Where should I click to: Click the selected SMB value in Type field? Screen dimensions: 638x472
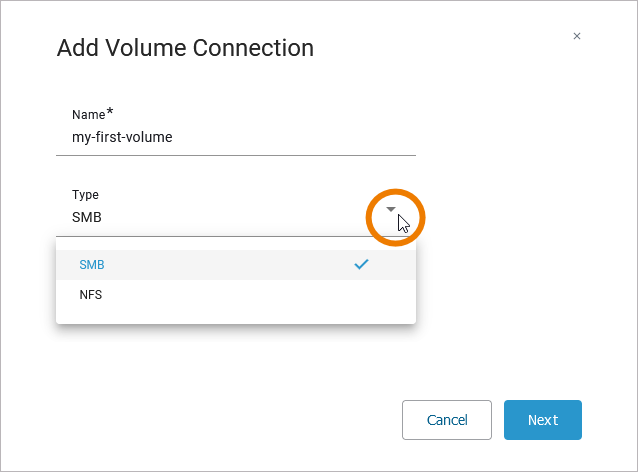click(87, 217)
